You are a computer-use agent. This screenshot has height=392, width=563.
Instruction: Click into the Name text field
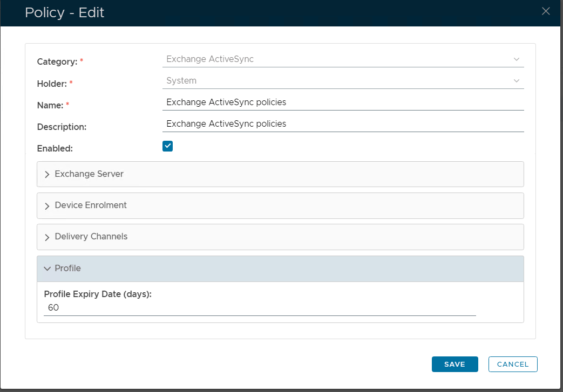tap(342, 102)
